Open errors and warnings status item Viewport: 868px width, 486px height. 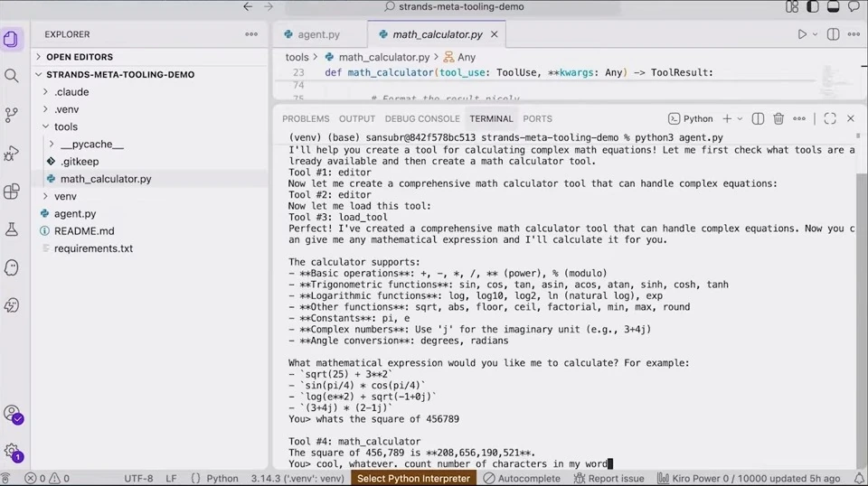(48, 478)
